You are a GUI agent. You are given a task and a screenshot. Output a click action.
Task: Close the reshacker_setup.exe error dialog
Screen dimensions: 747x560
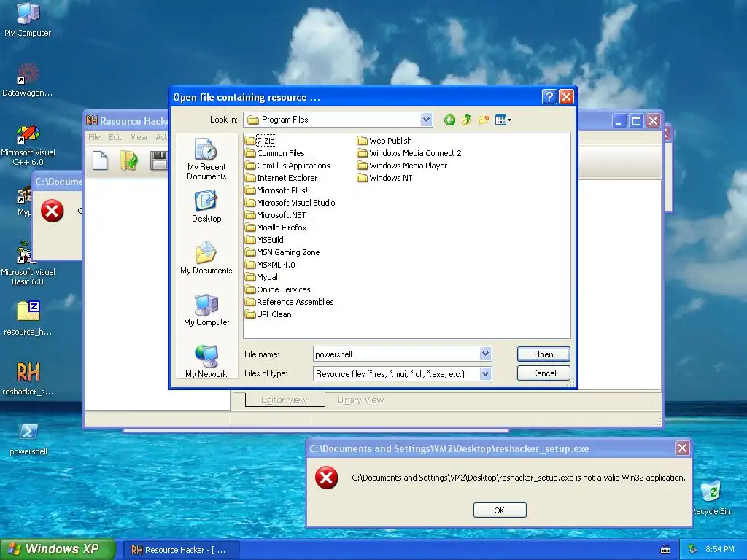pyautogui.click(x=682, y=448)
